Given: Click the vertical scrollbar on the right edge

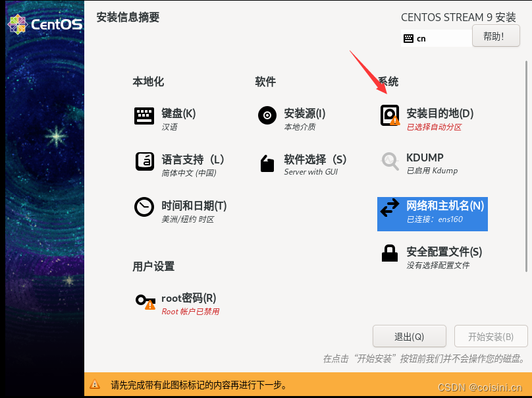Looking at the screenshot, I should tap(526, 167).
